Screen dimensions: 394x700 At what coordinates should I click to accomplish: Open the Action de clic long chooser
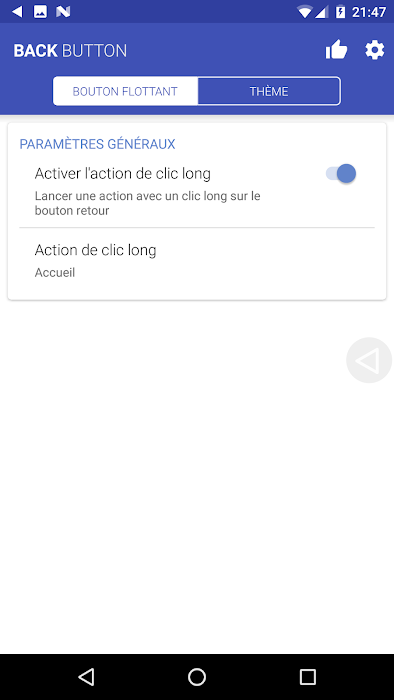(x=197, y=260)
